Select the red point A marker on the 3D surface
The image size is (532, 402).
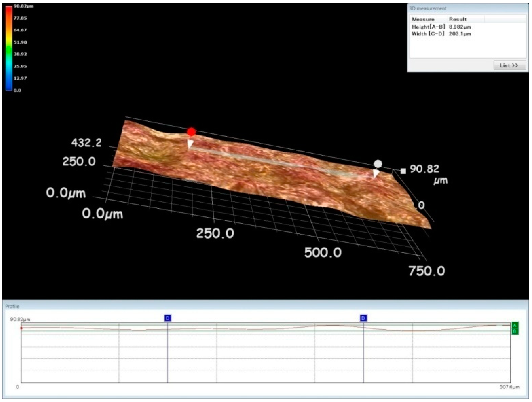(191, 132)
